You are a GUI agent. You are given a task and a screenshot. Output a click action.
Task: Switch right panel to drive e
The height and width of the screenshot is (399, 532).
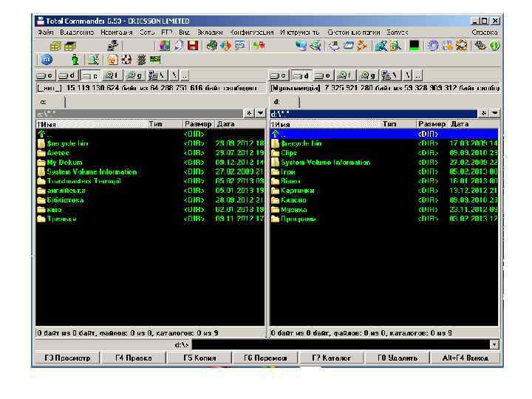tap(323, 75)
